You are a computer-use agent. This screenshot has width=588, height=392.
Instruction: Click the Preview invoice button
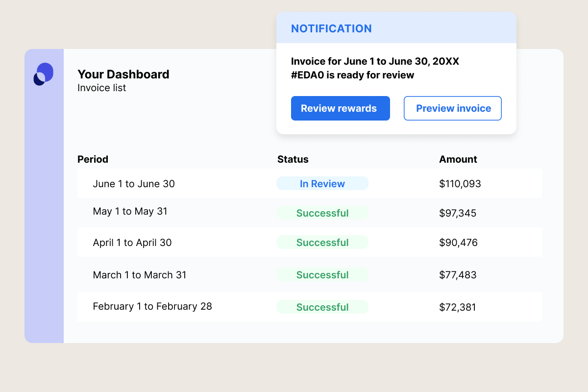[452, 108]
